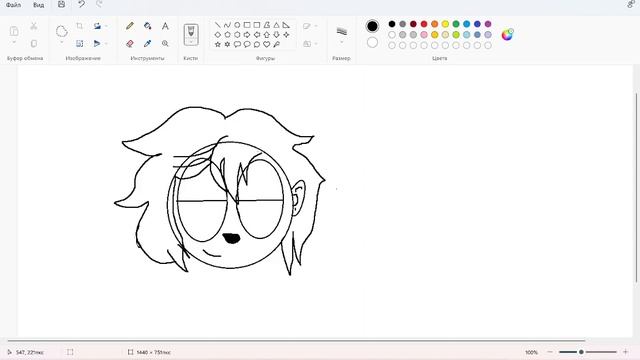The width and height of the screenshot is (640, 360).
Task: Zoom out with the minus button
Action: pos(550,352)
